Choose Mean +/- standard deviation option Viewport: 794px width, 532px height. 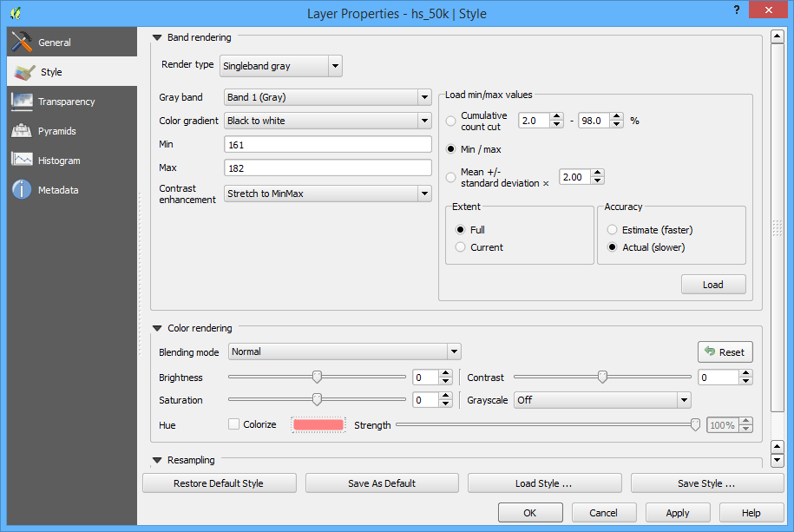(450, 177)
